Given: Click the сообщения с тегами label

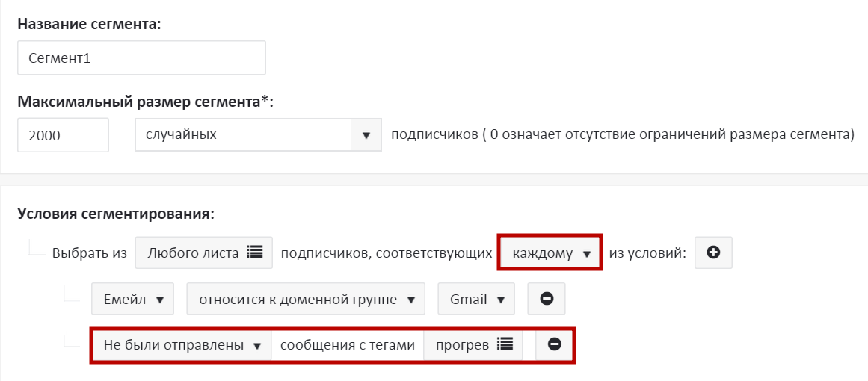Looking at the screenshot, I should [347, 344].
